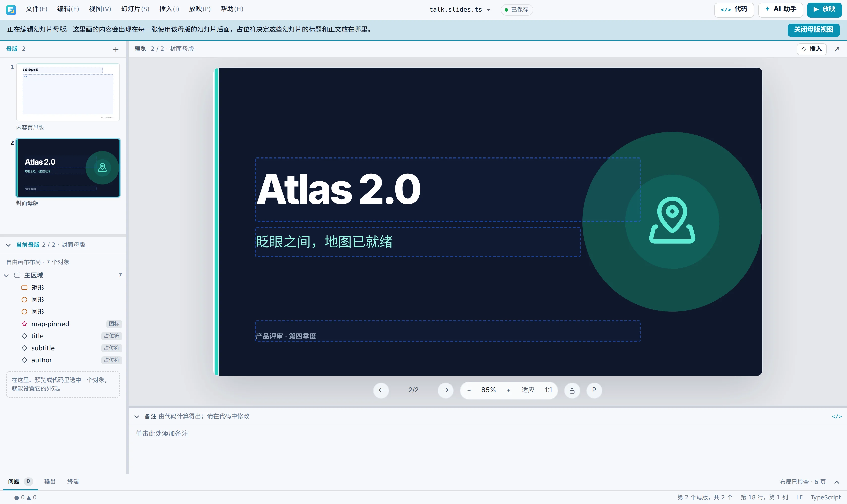Switch to the 终端 tab
The height and width of the screenshot is (504, 847).
point(73,481)
